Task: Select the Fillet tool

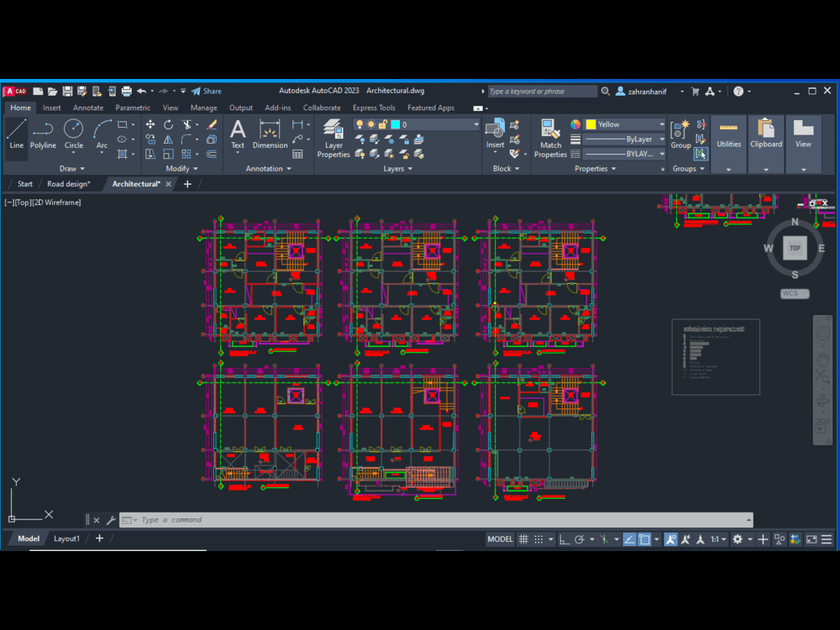Action: 186,139
